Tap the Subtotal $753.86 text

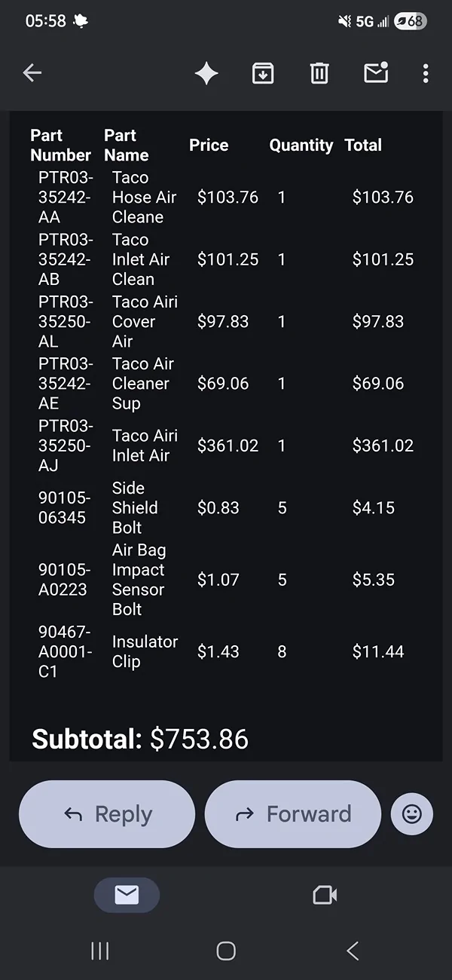click(x=140, y=739)
